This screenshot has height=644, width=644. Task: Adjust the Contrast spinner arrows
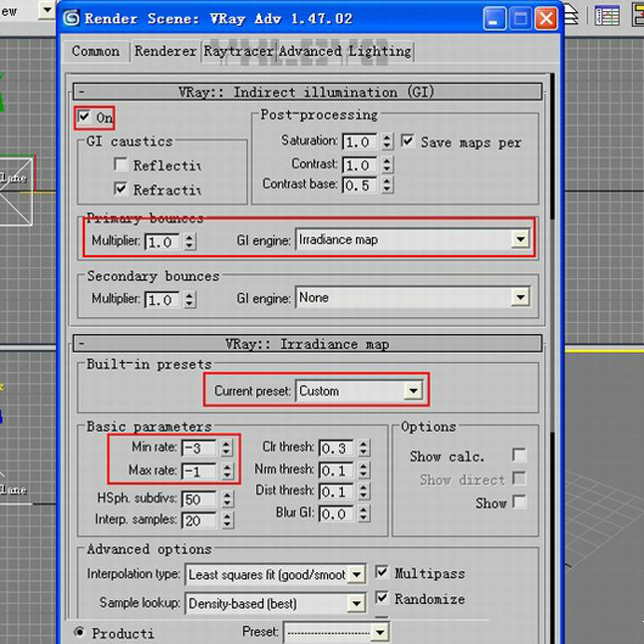click(x=387, y=164)
